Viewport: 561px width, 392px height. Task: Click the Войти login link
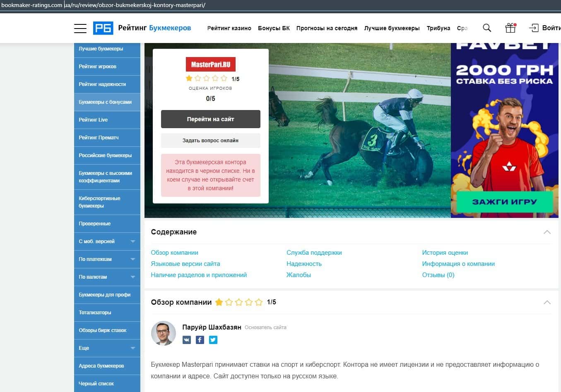click(551, 28)
